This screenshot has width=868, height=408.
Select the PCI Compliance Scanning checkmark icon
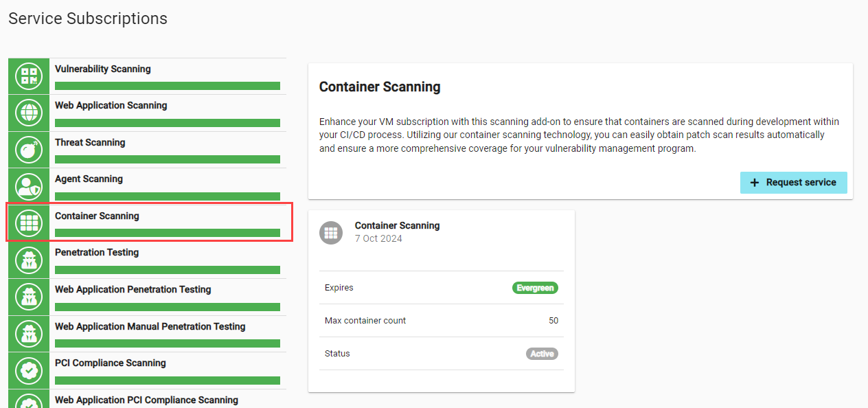(x=28, y=370)
